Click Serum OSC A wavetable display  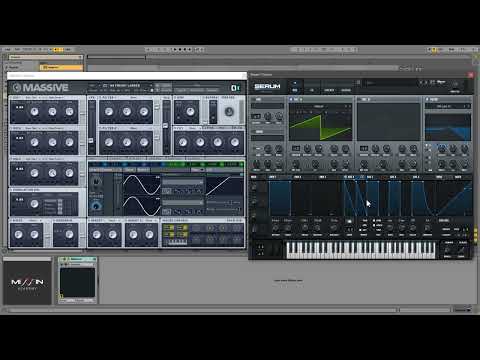click(x=320, y=122)
